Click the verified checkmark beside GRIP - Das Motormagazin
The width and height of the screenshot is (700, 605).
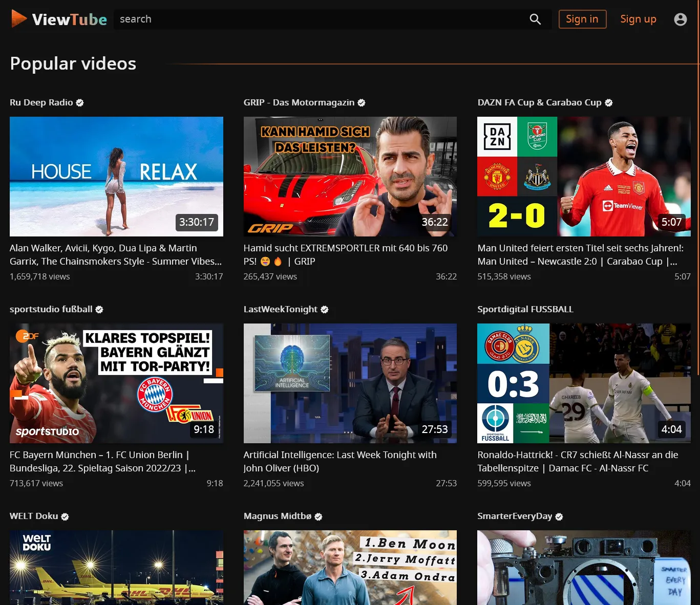pyautogui.click(x=362, y=102)
